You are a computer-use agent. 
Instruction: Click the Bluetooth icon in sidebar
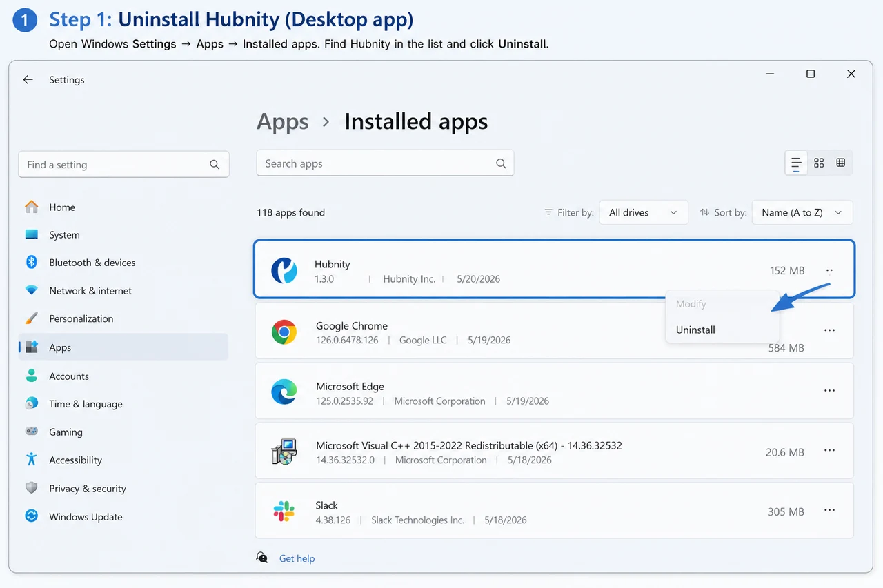tap(31, 262)
